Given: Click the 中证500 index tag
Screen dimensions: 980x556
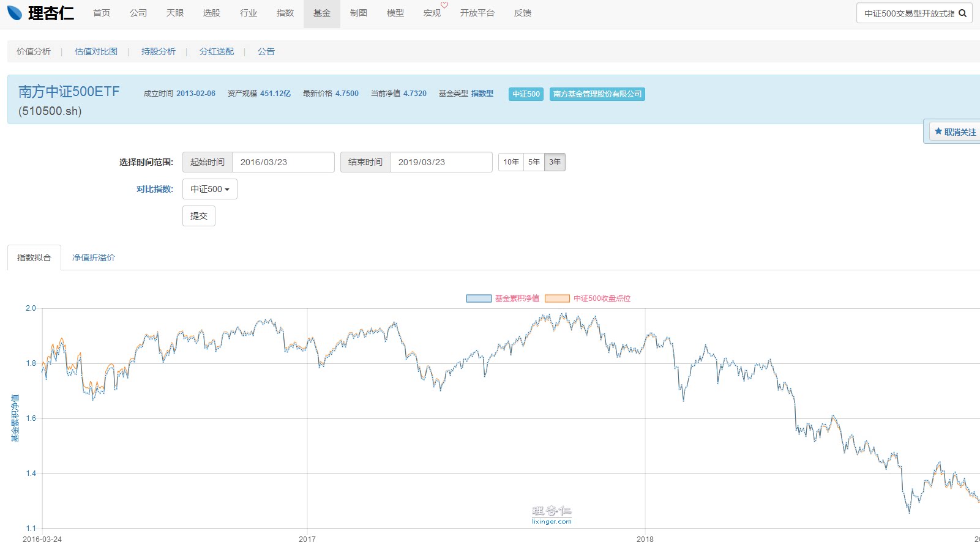Looking at the screenshot, I should (526, 94).
